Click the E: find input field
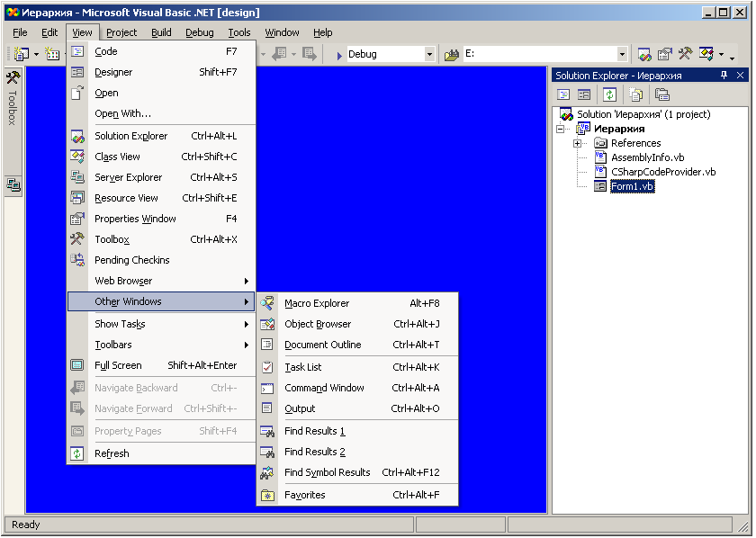The width and height of the screenshot is (756, 538). pyautogui.click(x=539, y=55)
